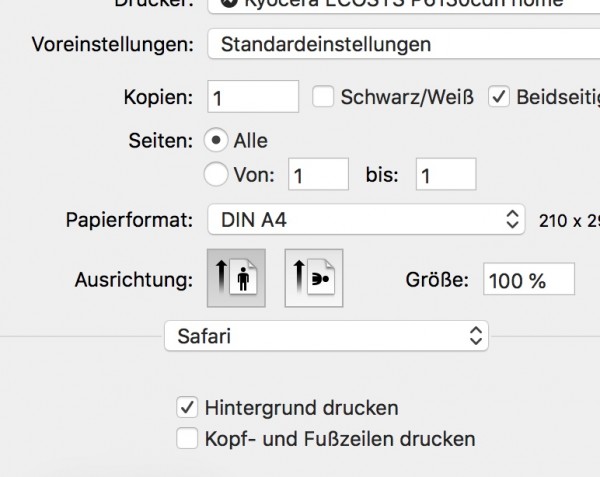Open the Voreinstellungen dropdown
Viewport: 600px width, 477px height.
[x=404, y=44]
